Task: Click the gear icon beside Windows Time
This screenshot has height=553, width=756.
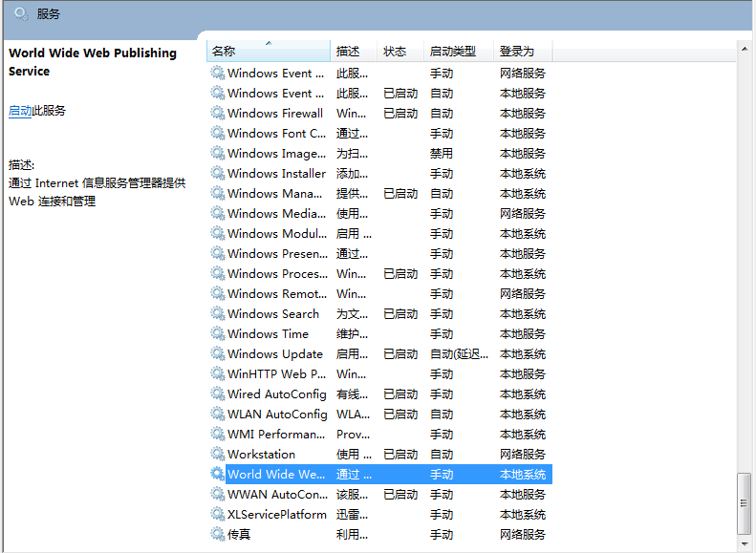Action: (x=218, y=334)
